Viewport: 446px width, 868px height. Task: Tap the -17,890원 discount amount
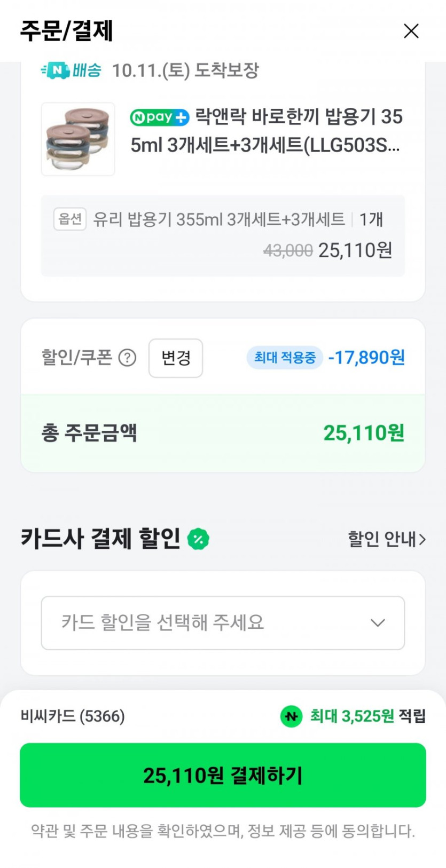(x=366, y=358)
